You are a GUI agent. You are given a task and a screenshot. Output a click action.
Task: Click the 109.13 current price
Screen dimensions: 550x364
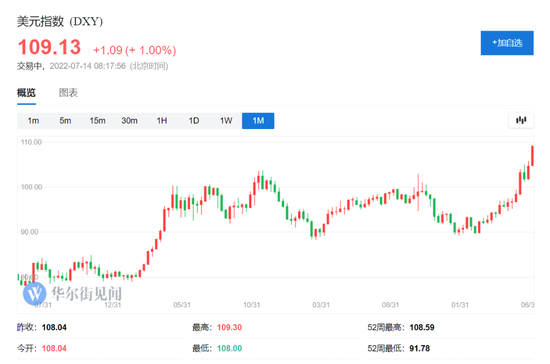point(49,47)
